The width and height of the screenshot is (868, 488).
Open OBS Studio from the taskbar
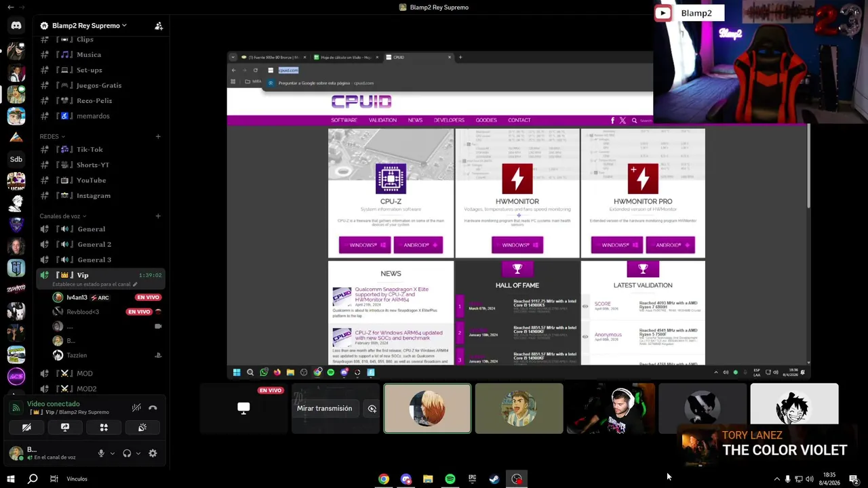517,479
